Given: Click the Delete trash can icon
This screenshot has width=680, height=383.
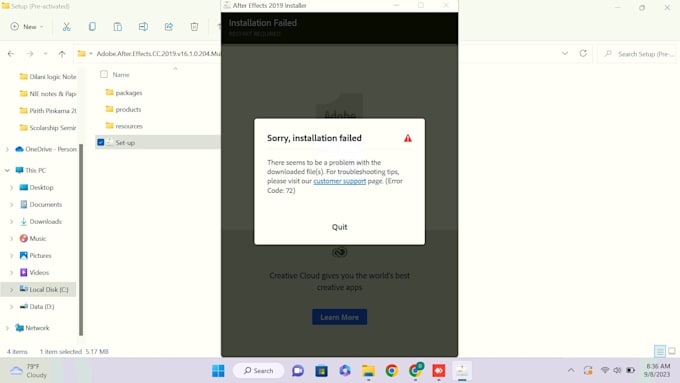Looking at the screenshot, I should (194, 27).
